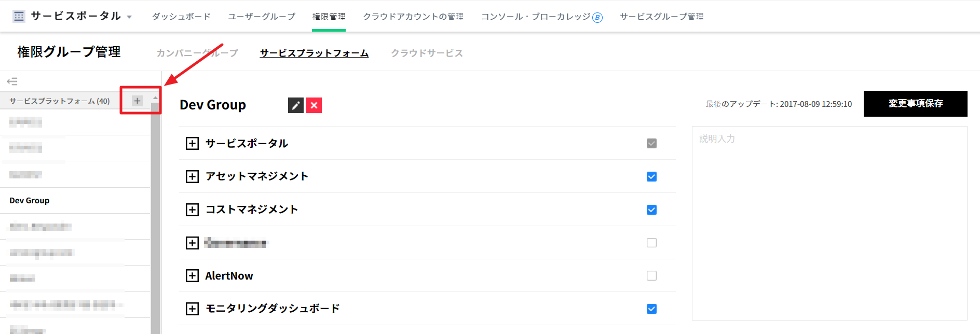Click the pencil edit icon beside Dev Group
This screenshot has width=980, height=334.
296,105
